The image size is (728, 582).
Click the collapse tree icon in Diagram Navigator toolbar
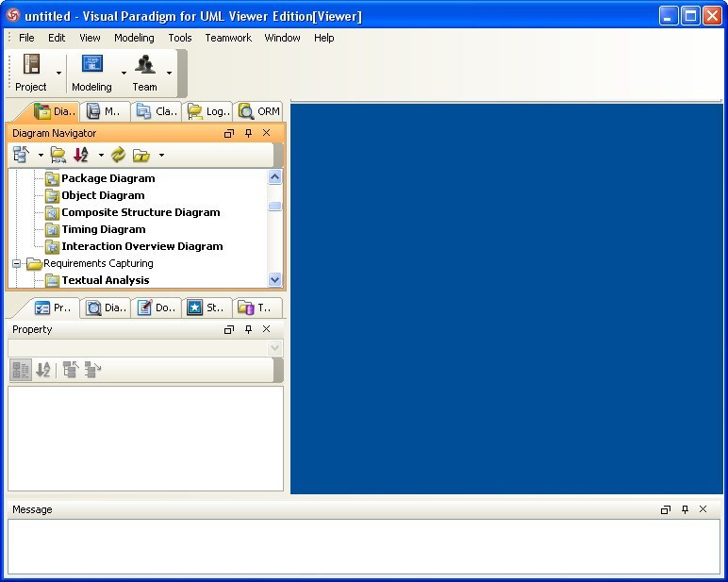[22, 154]
